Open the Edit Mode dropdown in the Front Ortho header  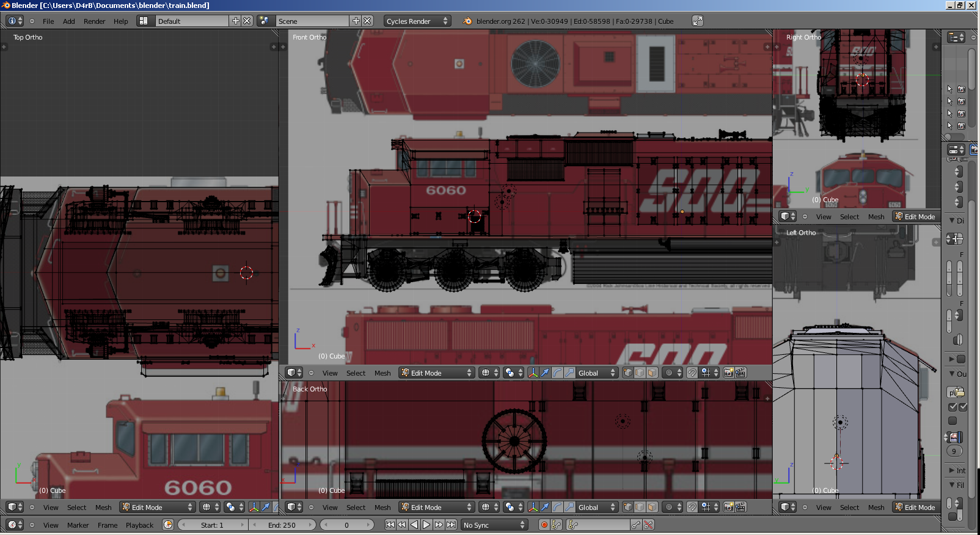pos(437,373)
